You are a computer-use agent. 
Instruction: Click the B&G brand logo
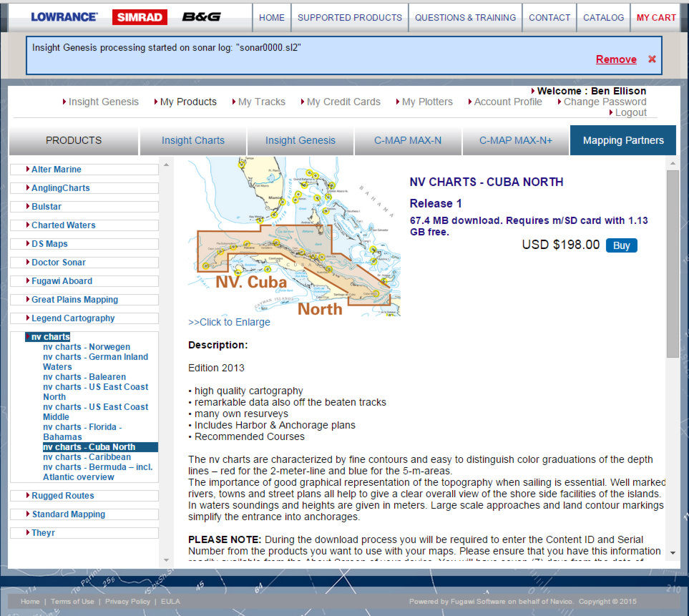[201, 17]
